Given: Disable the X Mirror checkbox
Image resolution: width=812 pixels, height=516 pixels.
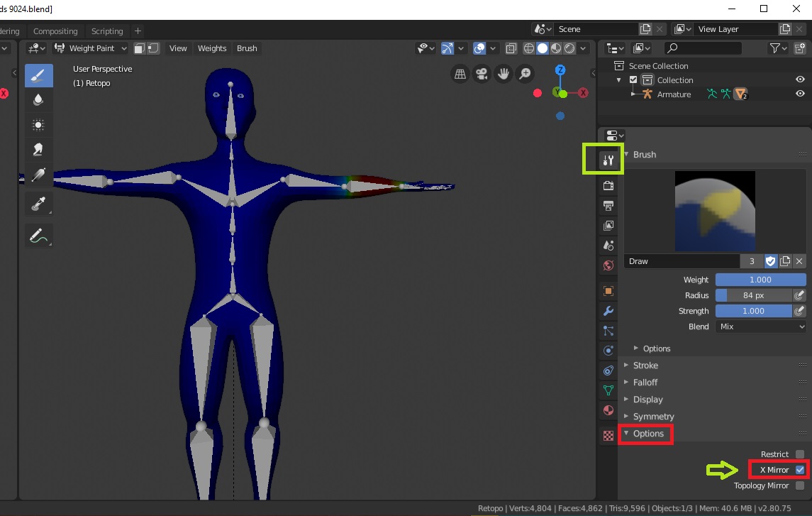Looking at the screenshot, I should 800,469.
